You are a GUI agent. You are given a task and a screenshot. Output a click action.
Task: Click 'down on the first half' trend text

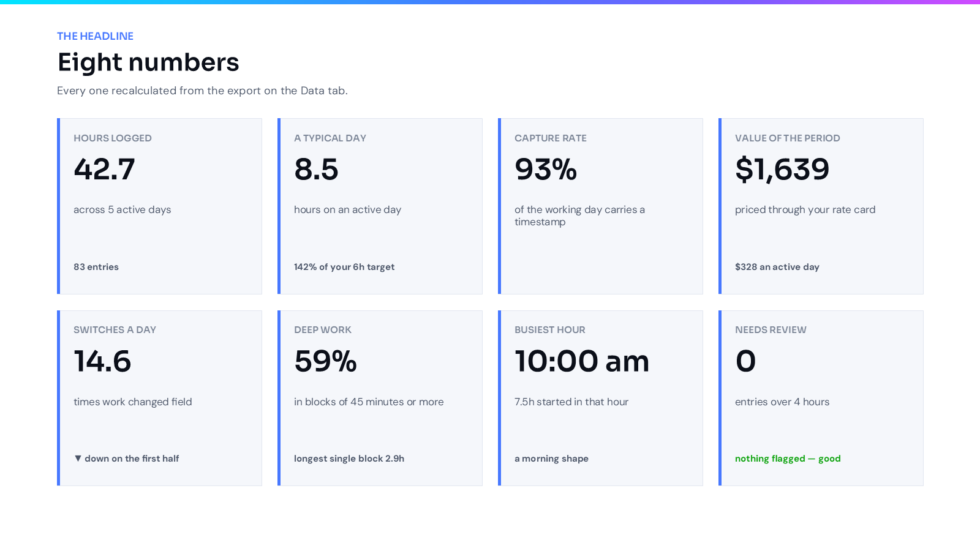[x=132, y=459]
